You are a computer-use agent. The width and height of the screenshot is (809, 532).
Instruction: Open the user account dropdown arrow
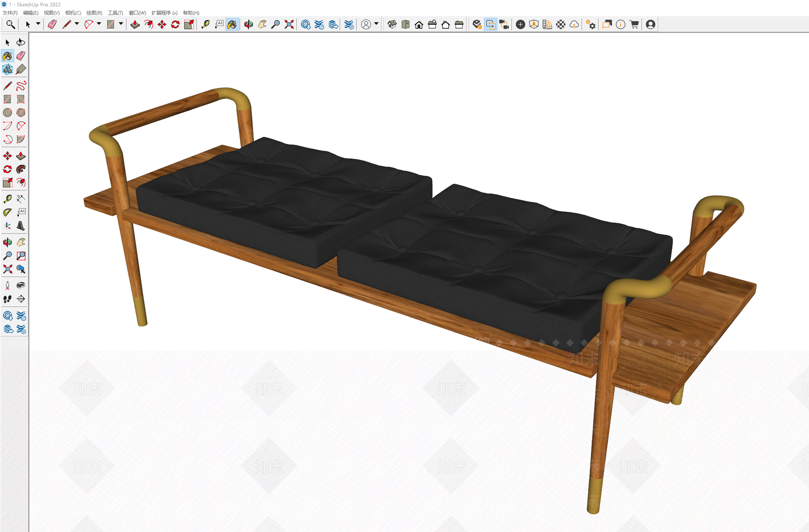coord(376,24)
